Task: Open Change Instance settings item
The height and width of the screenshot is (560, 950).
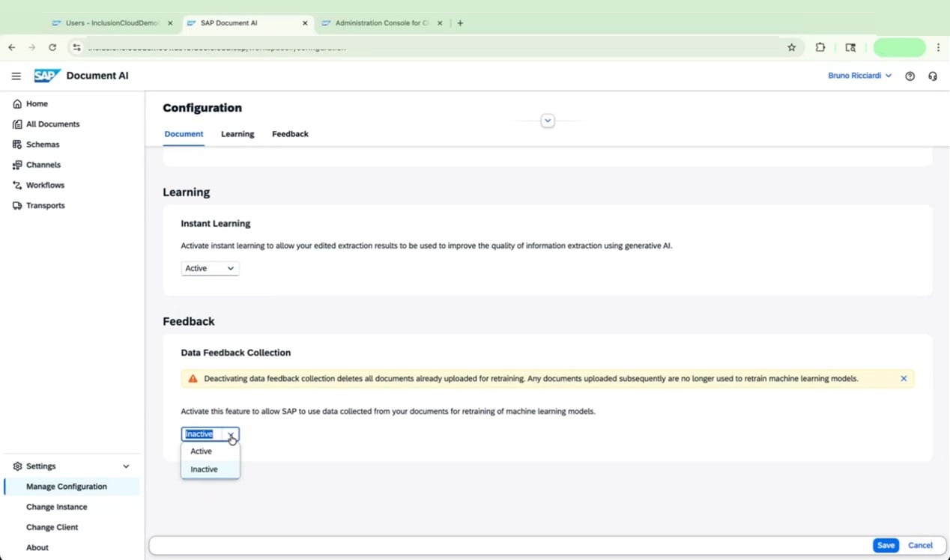Action: (72, 507)
